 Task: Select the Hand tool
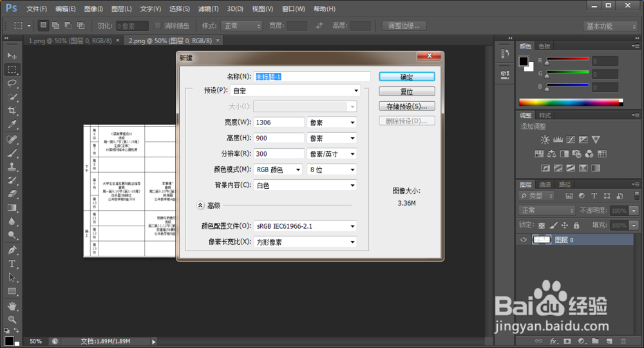click(x=12, y=306)
